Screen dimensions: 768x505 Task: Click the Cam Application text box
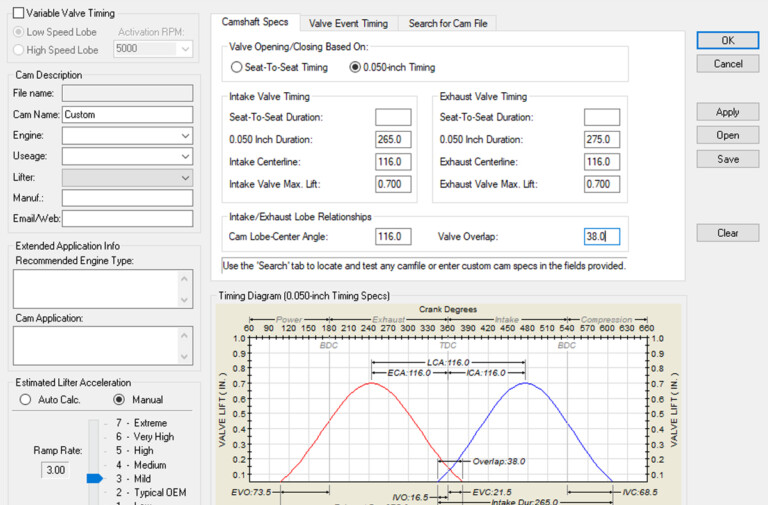tap(103, 346)
